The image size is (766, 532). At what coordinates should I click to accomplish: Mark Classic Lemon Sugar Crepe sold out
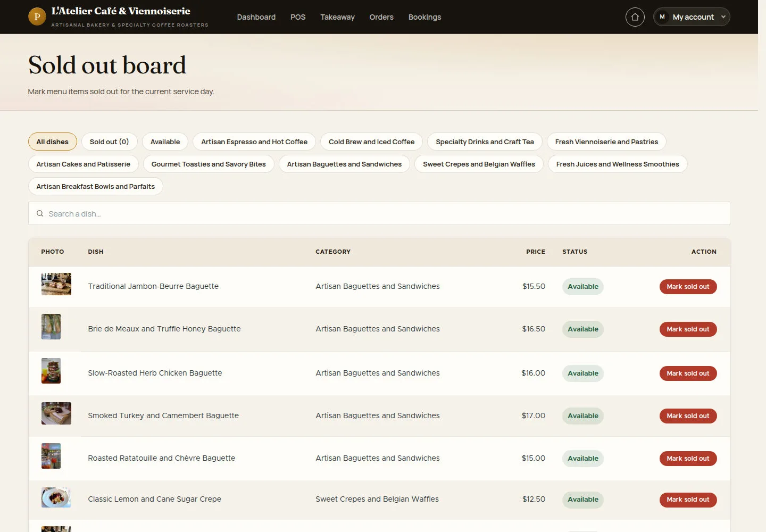[x=688, y=500]
